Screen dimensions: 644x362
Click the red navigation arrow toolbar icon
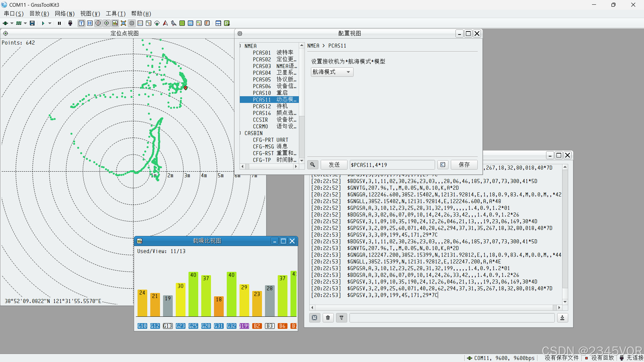click(165, 23)
